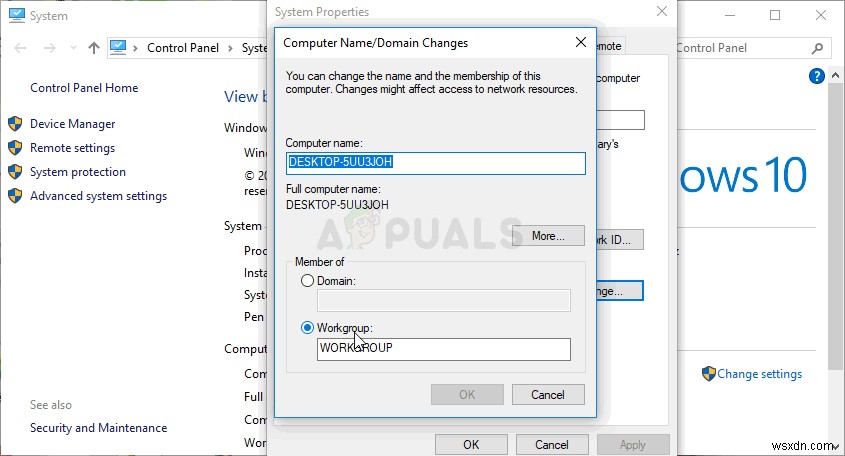
Task: Click the computer description field in System Properties
Action: (x=620, y=120)
